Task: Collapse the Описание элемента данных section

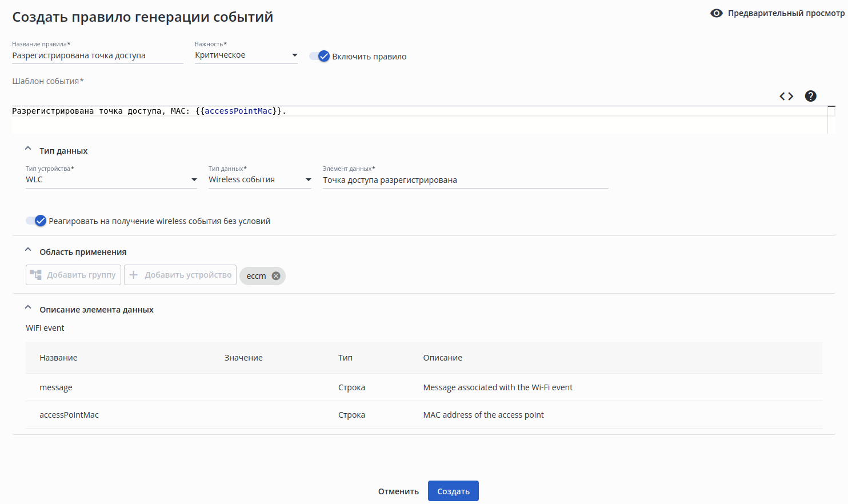Action: (x=28, y=307)
